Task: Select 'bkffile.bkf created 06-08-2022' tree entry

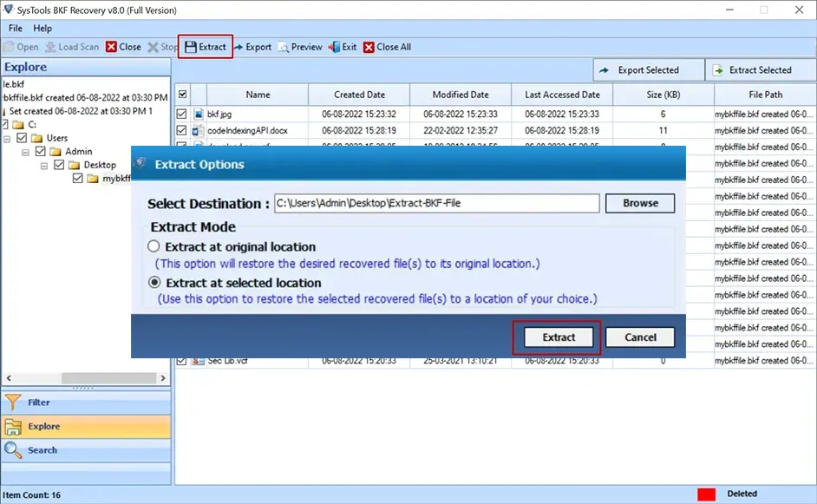Action: click(x=86, y=97)
